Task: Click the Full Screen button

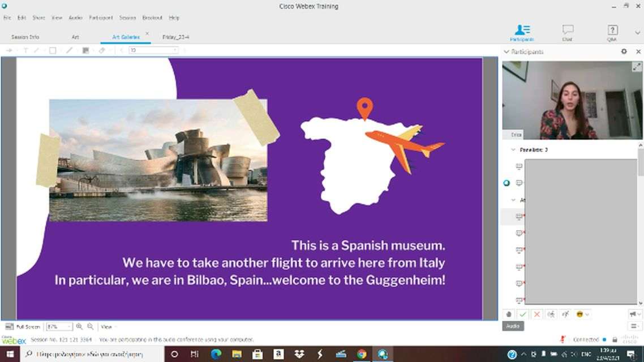Action: [x=23, y=327]
